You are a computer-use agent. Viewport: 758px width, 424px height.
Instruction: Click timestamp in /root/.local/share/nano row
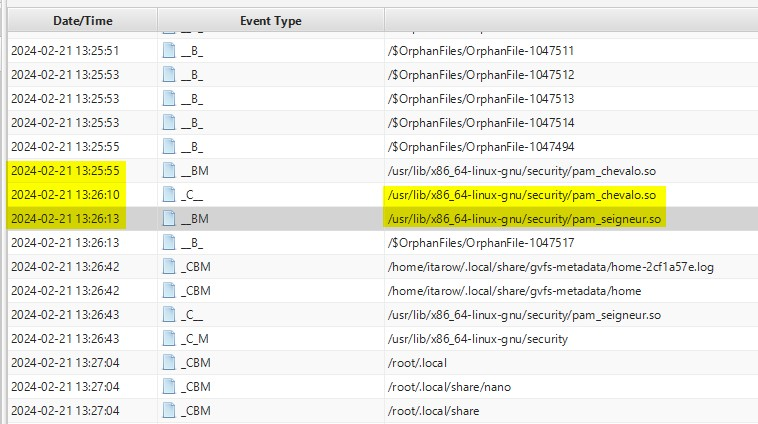(x=65, y=387)
